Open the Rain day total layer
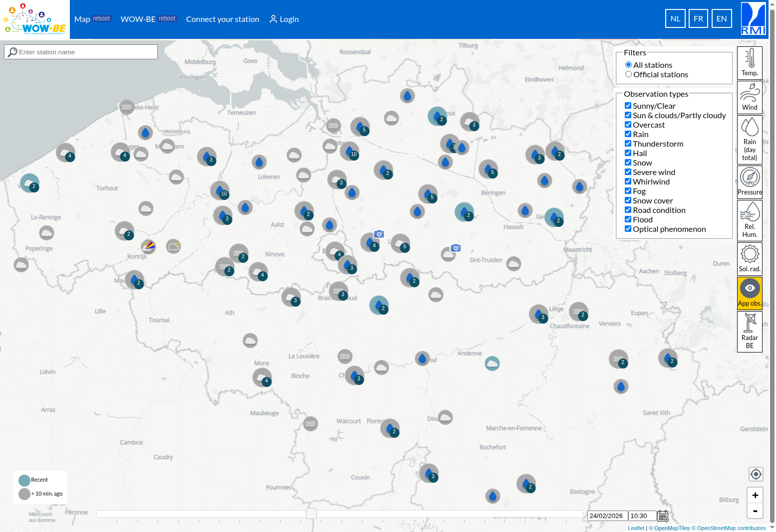 (750, 139)
